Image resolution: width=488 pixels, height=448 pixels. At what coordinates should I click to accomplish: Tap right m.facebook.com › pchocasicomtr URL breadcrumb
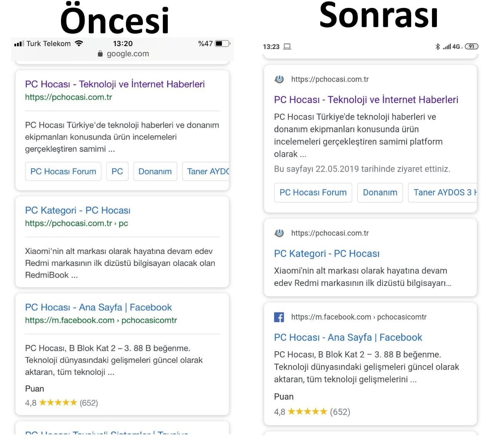tap(359, 317)
